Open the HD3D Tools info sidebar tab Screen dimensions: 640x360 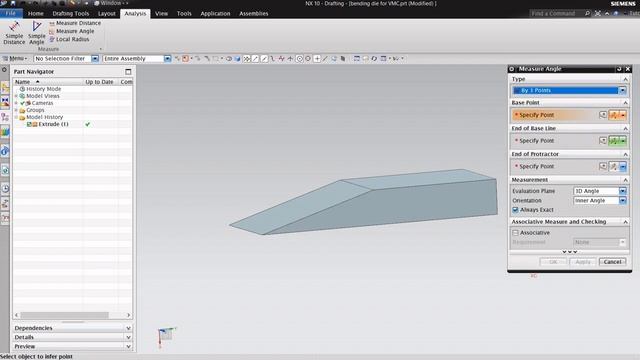point(5,151)
